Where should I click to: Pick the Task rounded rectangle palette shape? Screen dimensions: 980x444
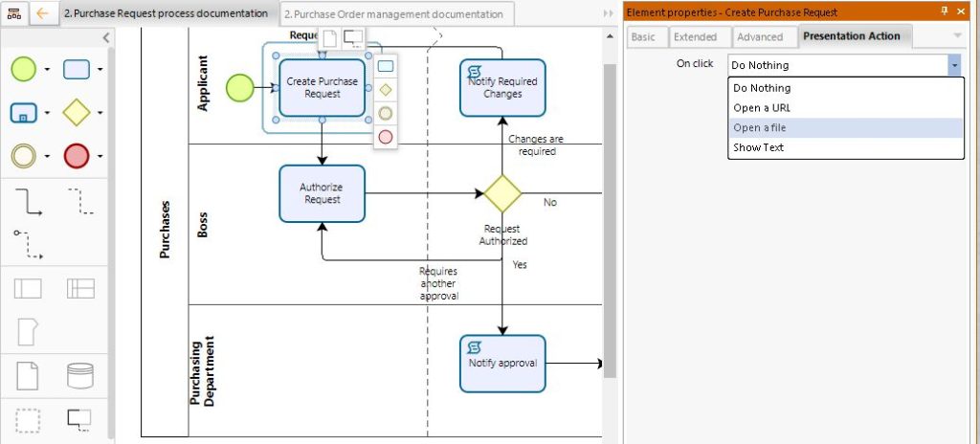pos(77,69)
